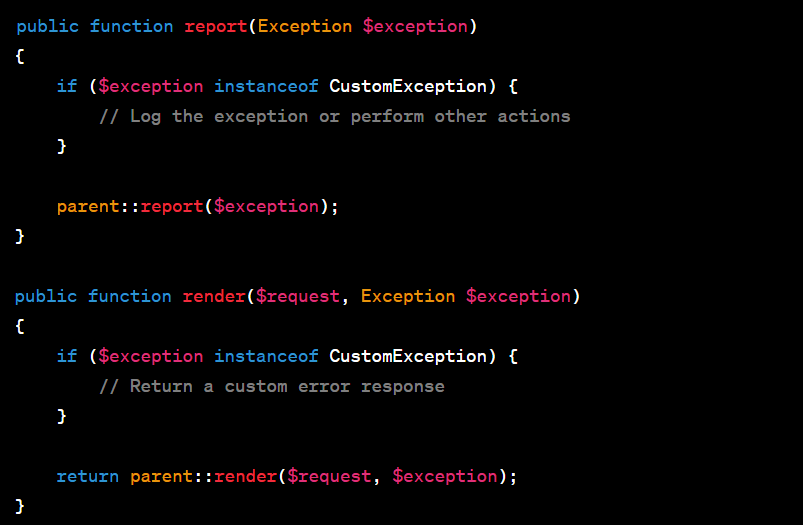Screen dimensions: 803x525
Task: Click first 'CustomException' class name
Action: click(x=408, y=86)
